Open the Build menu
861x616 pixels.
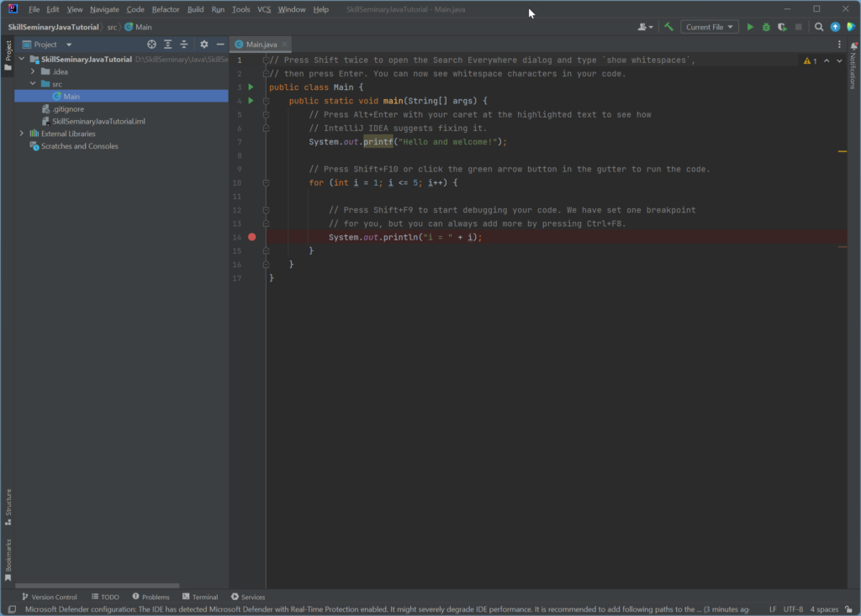click(195, 9)
